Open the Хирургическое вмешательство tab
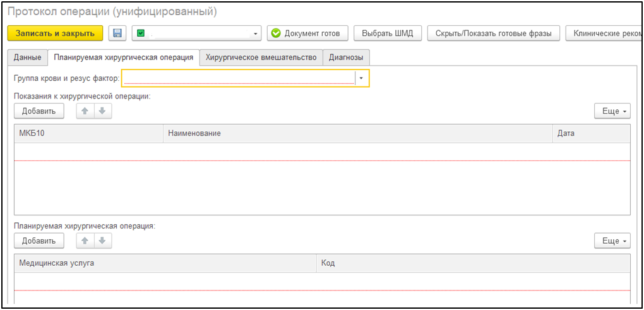Screen dimensions: 644x310 pos(261,57)
